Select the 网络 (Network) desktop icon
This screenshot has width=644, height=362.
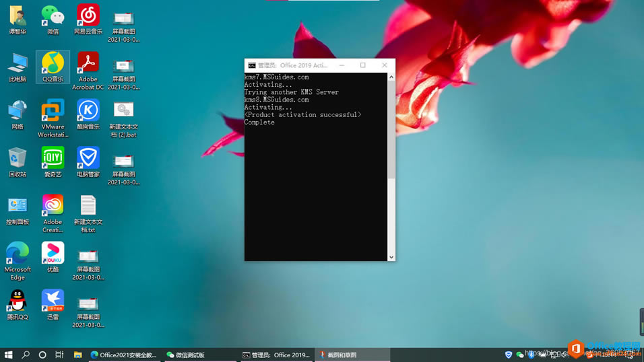18,114
